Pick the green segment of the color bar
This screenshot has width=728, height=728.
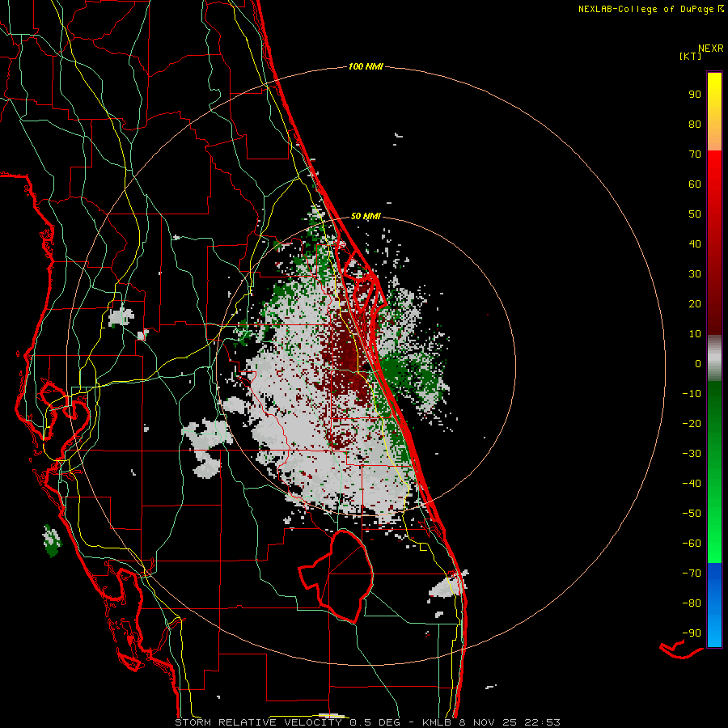[x=714, y=472]
